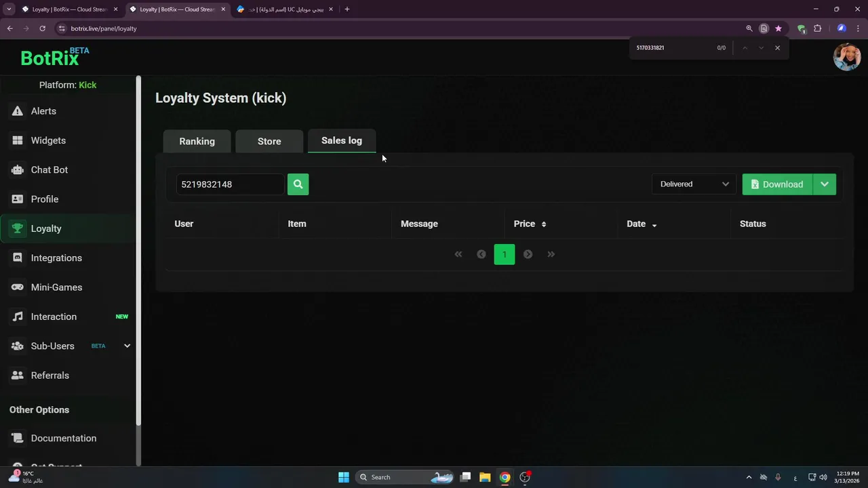
Task: Bookmark this page with star icon
Action: pyautogui.click(x=778, y=28)
